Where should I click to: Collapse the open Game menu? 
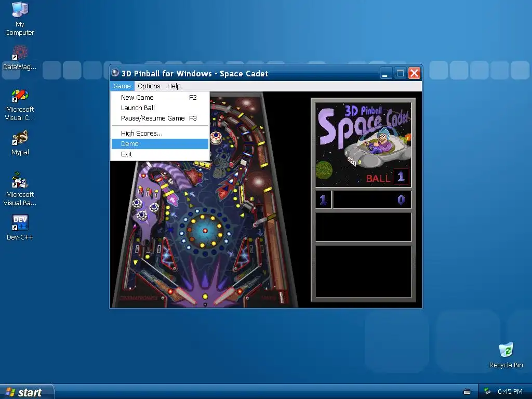point(122,86)
